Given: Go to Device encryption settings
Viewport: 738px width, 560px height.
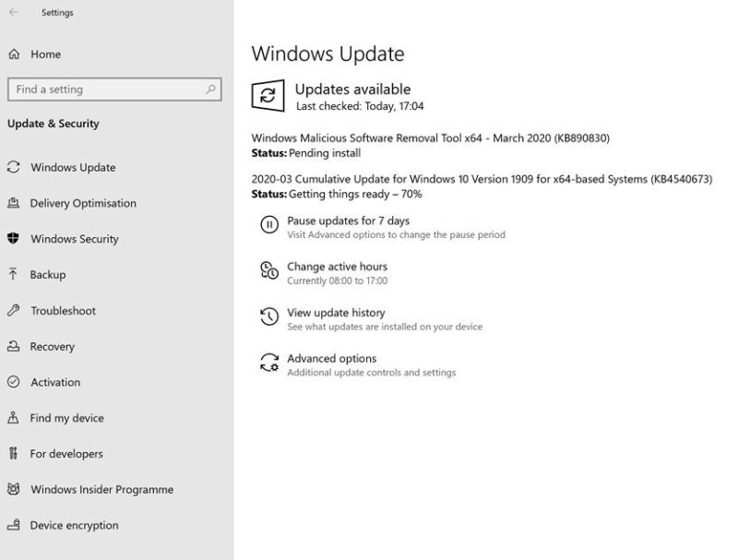Looking at the screenshot, I should pyautogui.click(x=75, y=525).
